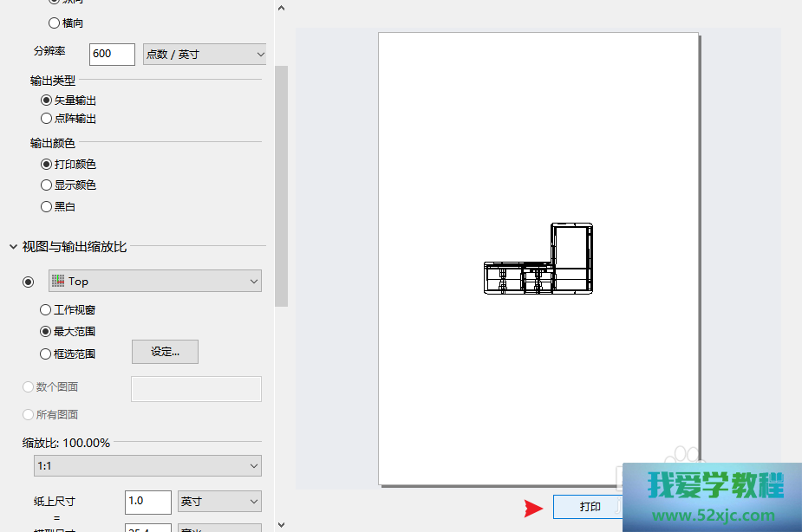
Task: Select 矢量输出 output type
Action: click(x=47, y=101)
